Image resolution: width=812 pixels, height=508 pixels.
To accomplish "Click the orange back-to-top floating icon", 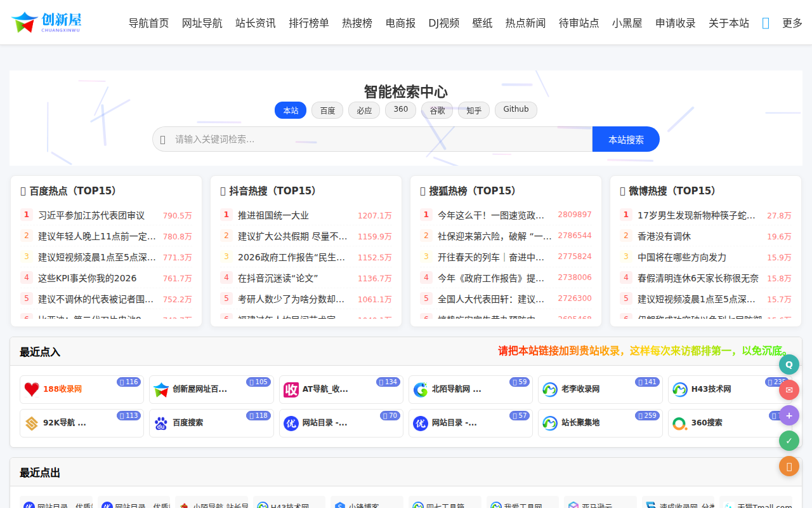I will point(789,465).
